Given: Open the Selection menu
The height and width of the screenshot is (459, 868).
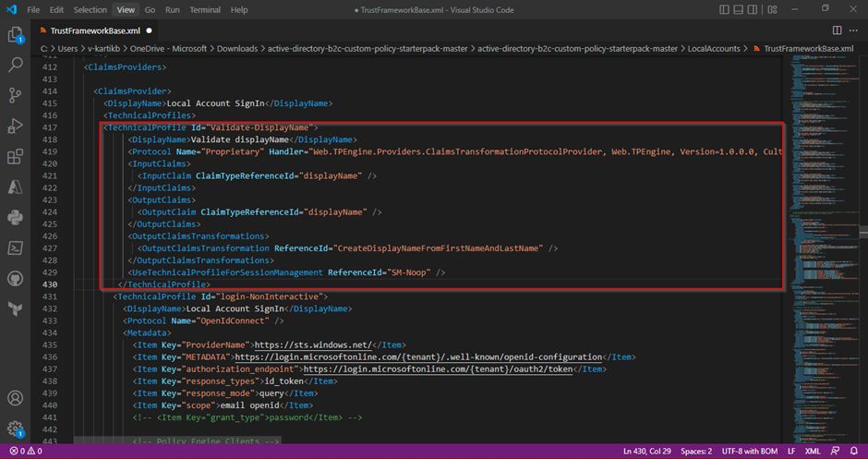Looking at the screenshot, I should [x=90, y=9].
